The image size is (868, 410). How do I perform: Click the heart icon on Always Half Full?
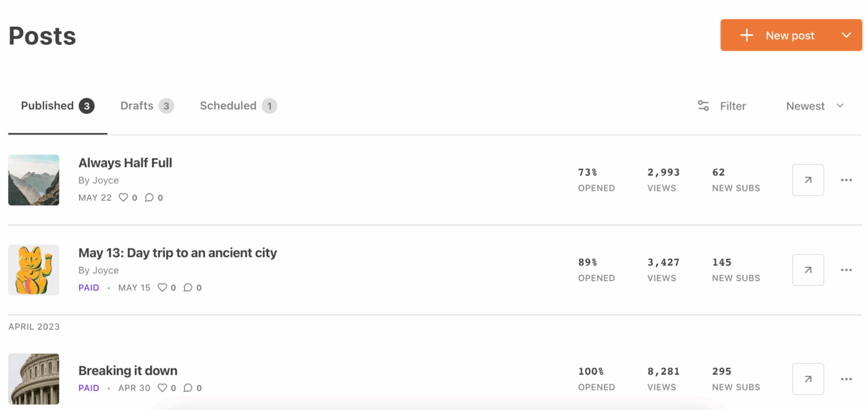coord(123,198)
